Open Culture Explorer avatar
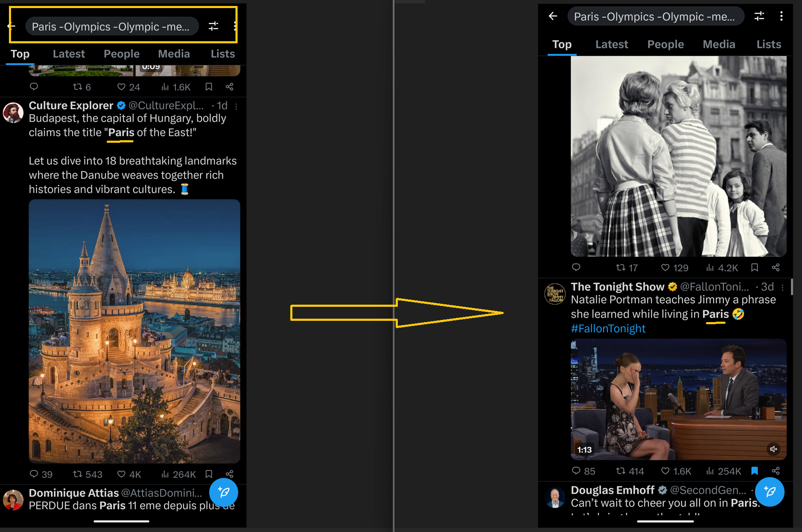Viewport: 802px width, 532px height. pyautogui.click(x=13, y=113)
